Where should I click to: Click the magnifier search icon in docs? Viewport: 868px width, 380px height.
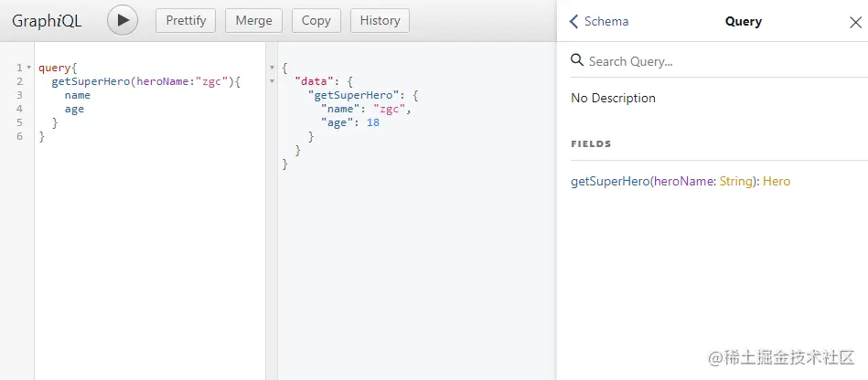tap(577, 60)
